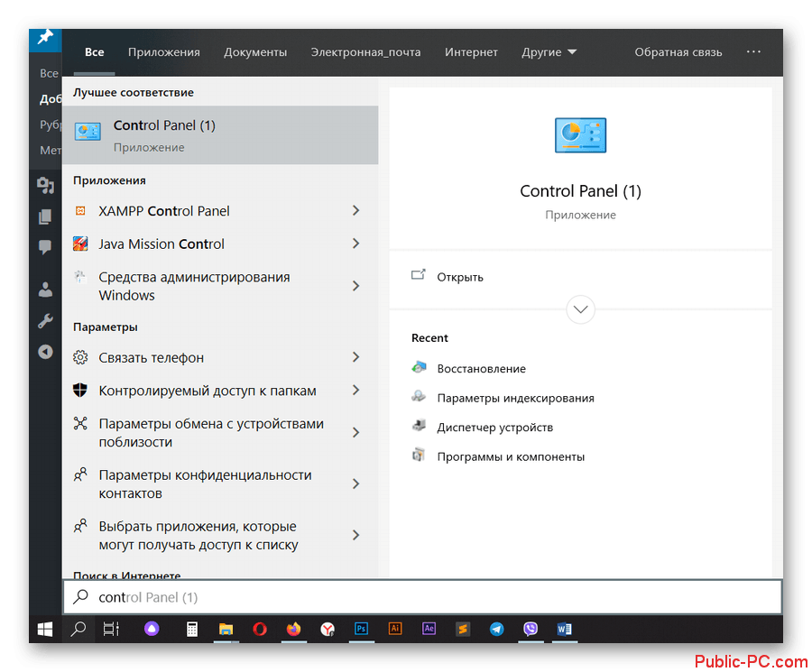This screenshot has width=812, height=672.
Task: Open Viber from the taskbar
Action: point(531,629)
